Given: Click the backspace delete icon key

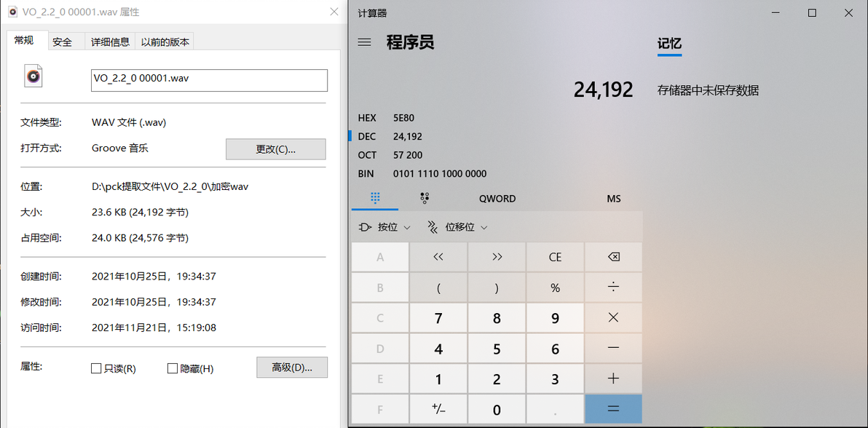Looking at the screenshot, I should click(x=613, y=257).
